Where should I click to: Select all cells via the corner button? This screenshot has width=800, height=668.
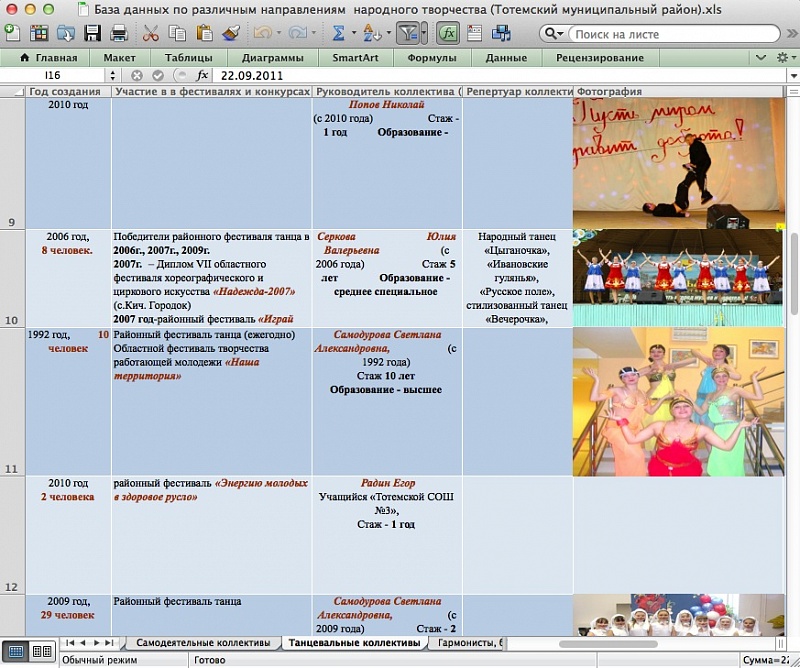click(x=12, y=91)
